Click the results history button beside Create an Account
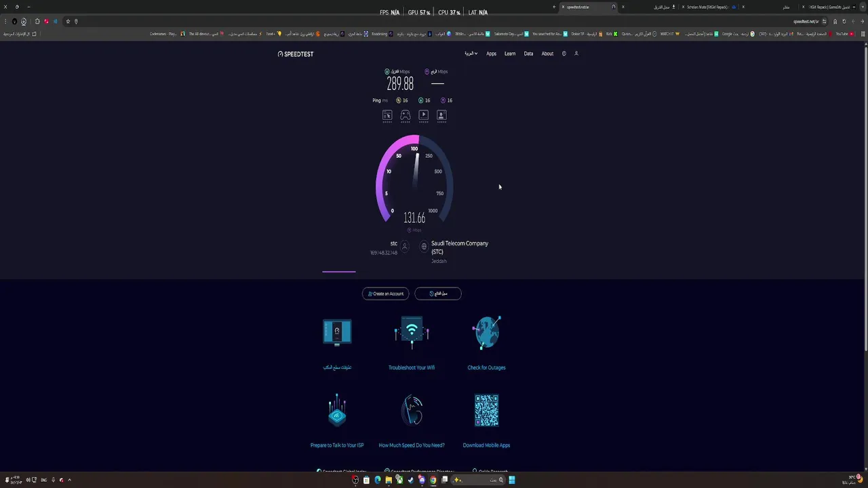 [x=438, y=293]
